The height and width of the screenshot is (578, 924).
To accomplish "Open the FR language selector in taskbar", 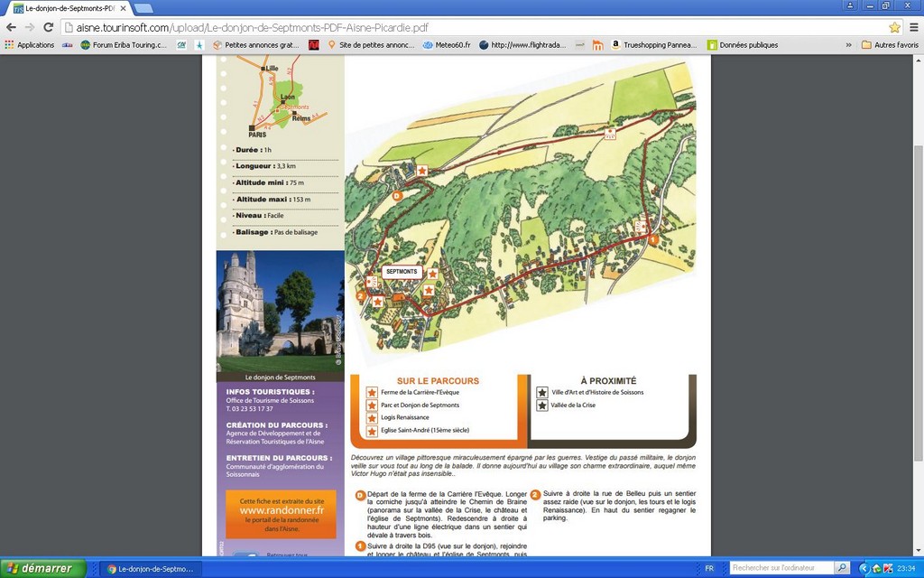I will 709,568.
